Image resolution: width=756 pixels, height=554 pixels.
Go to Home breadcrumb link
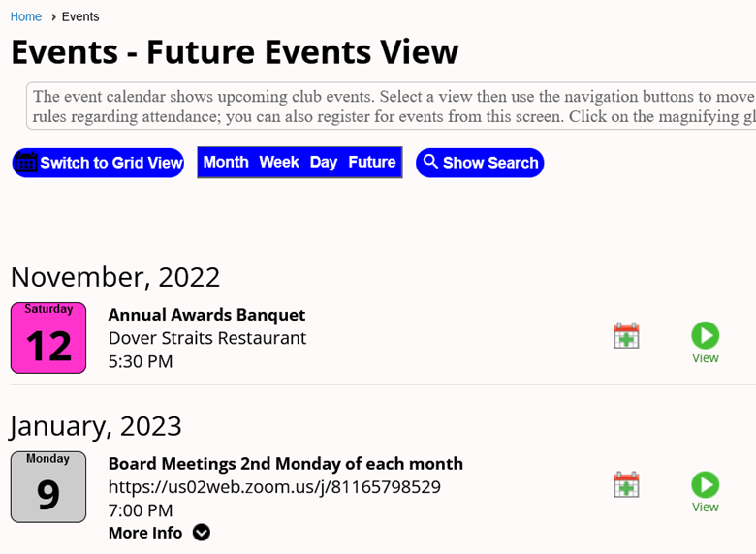coord(26,16)
